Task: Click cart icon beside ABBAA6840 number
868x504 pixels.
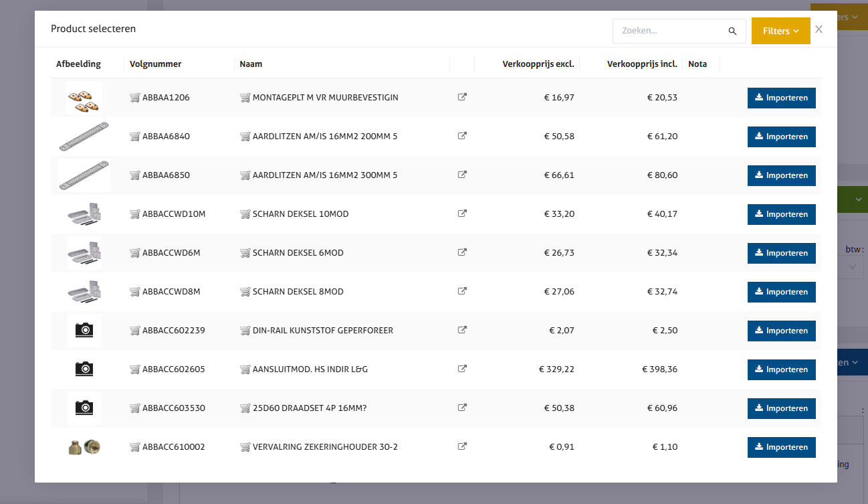Action: tap(134, 137)
